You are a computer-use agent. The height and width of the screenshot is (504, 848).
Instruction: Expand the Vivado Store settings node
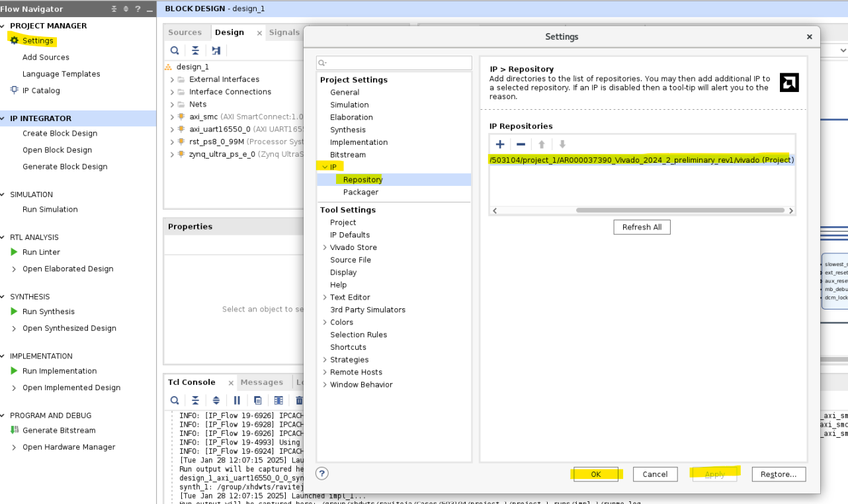(325, 247)
